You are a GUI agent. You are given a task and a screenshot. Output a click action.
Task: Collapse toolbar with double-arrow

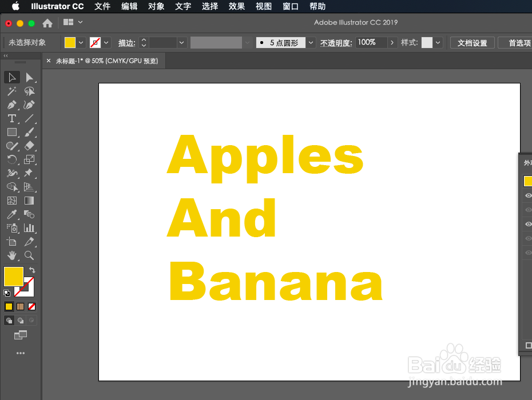coord(6,55)
